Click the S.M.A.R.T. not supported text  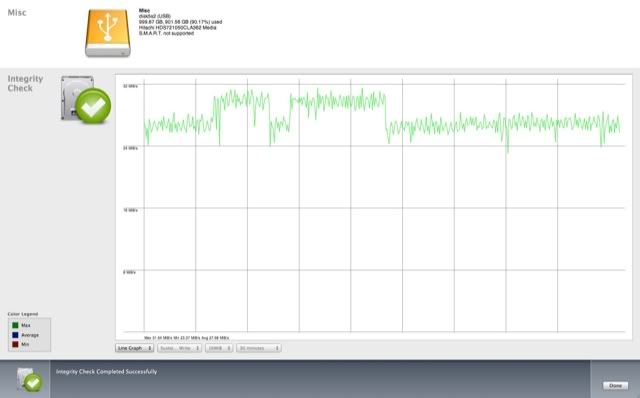(x=166, y=33)
